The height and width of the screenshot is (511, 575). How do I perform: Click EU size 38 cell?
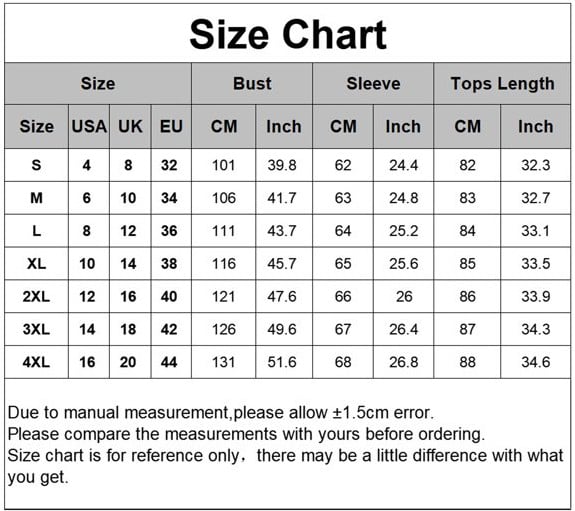click(x=169, y=263)
